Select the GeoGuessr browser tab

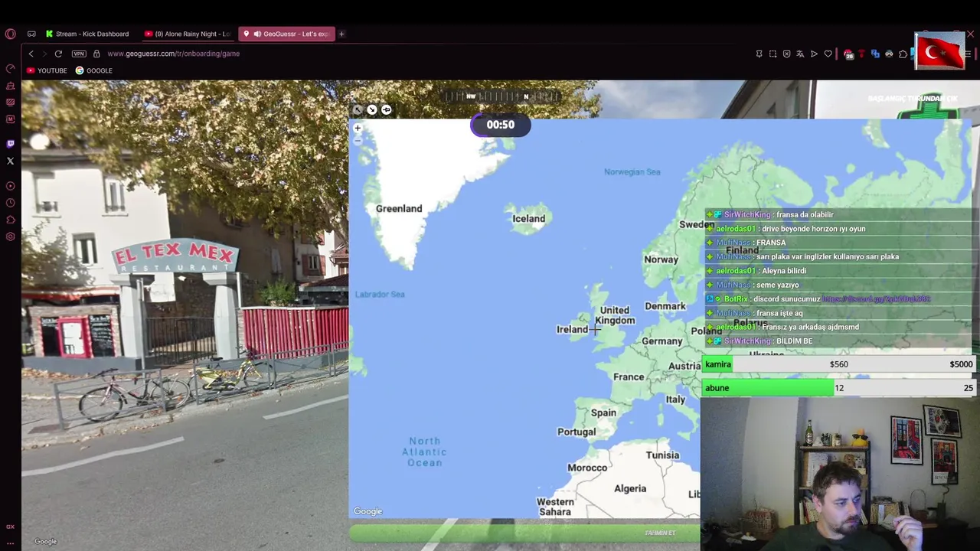287,34
